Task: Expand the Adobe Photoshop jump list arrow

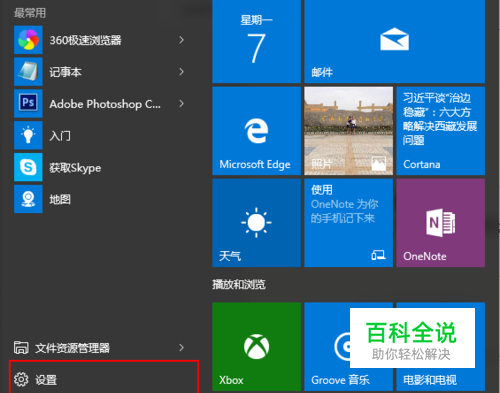Action: 181,104
